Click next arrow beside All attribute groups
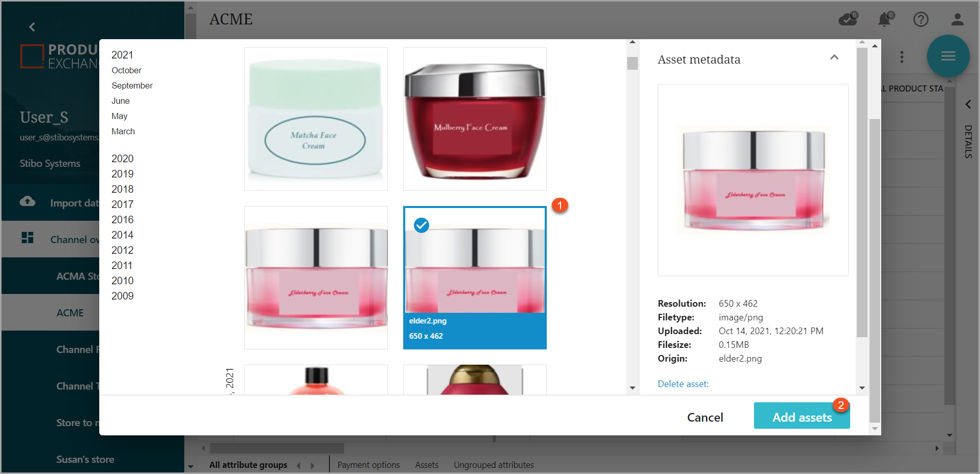Screen dimensions: 980x474 [313, 465]
